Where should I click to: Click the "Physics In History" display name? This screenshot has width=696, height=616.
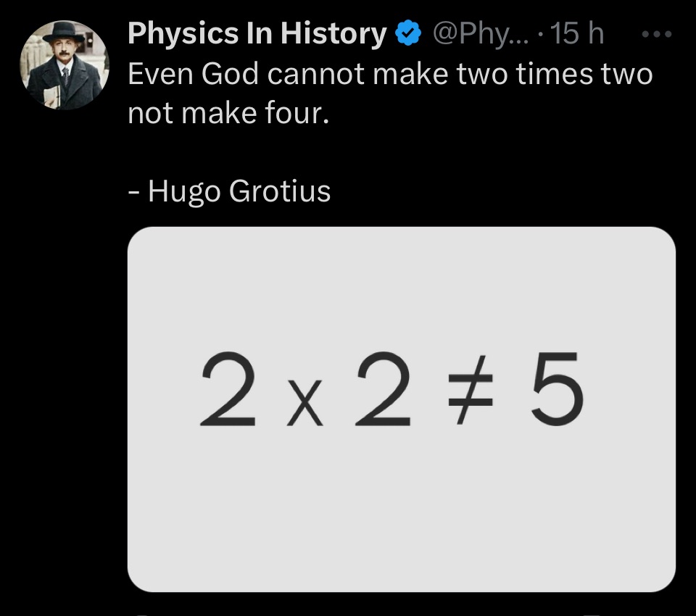point(257,33)
